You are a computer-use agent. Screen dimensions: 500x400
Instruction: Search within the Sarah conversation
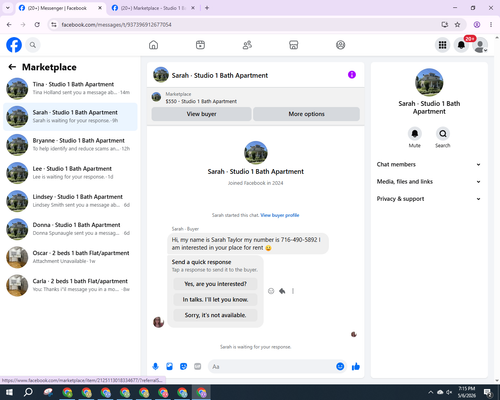443,134
